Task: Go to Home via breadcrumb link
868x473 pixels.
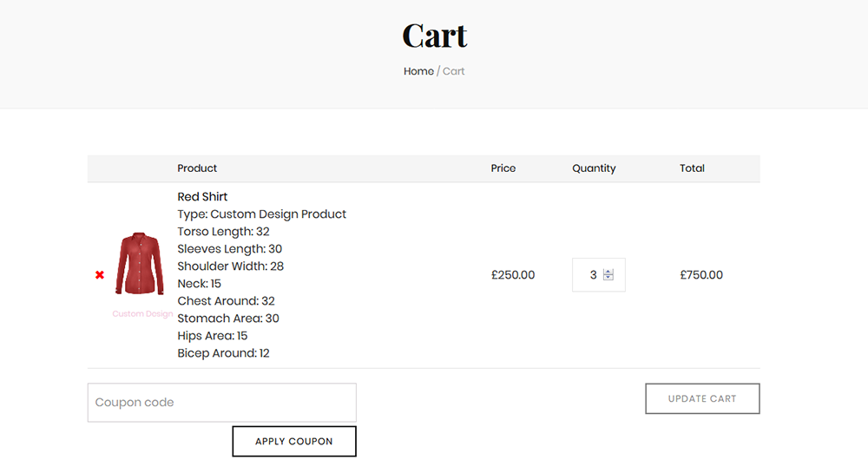Action: point(418,71)
